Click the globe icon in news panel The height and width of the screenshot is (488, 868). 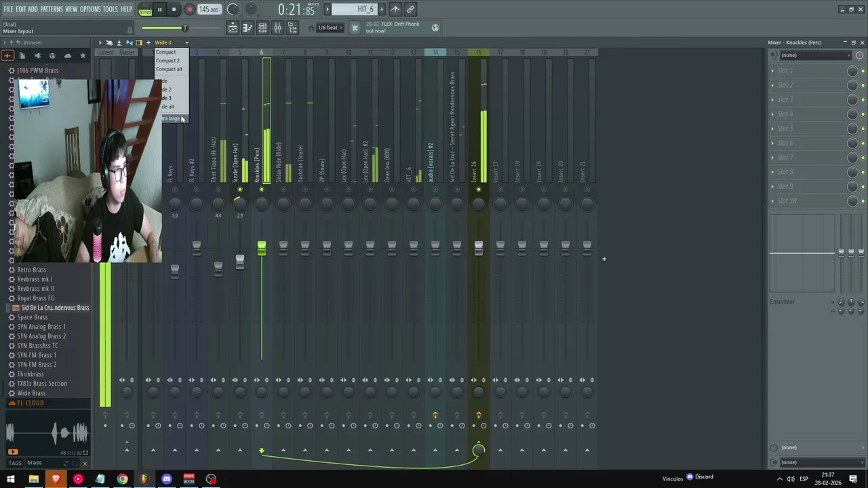[x=435, y=28]
